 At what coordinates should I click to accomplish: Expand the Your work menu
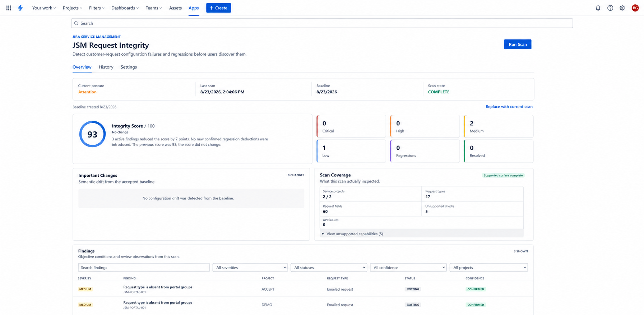tap(44, 8)
